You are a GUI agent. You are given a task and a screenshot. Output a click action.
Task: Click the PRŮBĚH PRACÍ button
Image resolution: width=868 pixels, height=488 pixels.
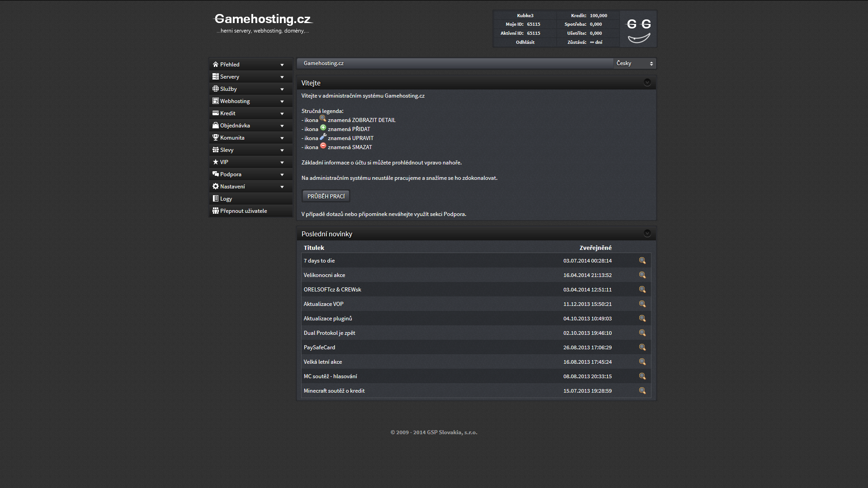coord(326,196)
